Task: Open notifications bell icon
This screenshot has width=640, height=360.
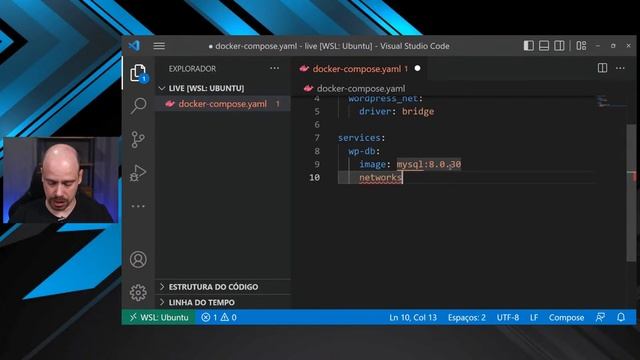Action: point(621,317)
